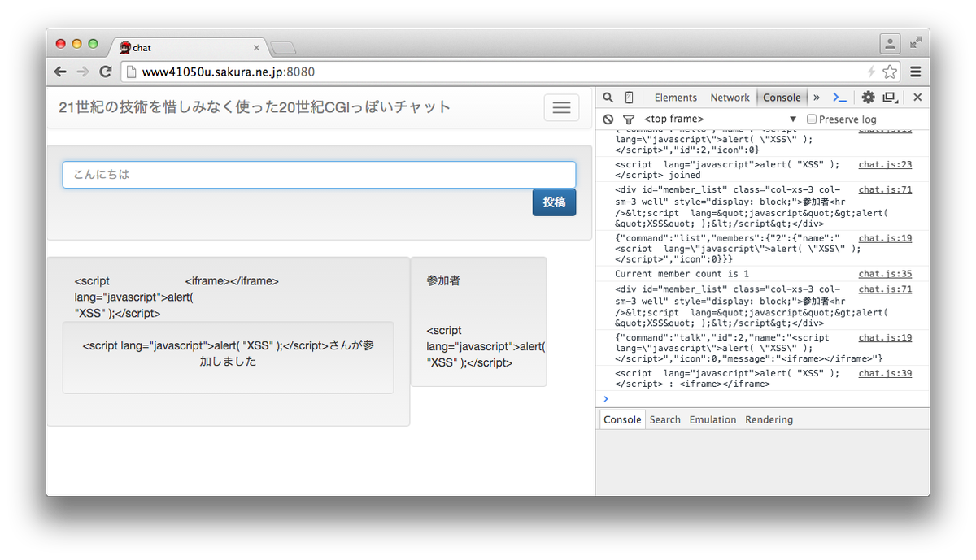Select the Console panel tab
The width and height of the screenshot is (976, 560).
(x=782, y=98)
